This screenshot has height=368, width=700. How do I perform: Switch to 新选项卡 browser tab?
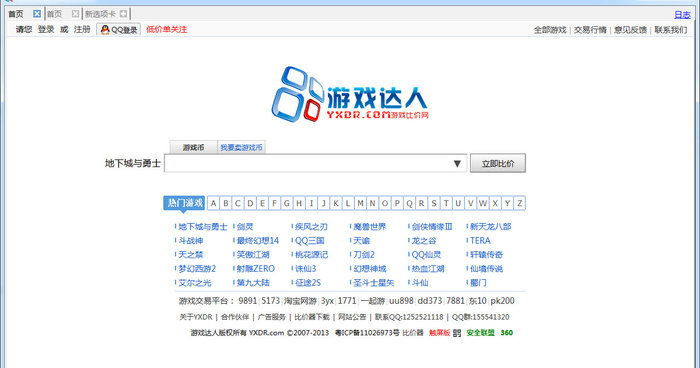click(100, 14)
